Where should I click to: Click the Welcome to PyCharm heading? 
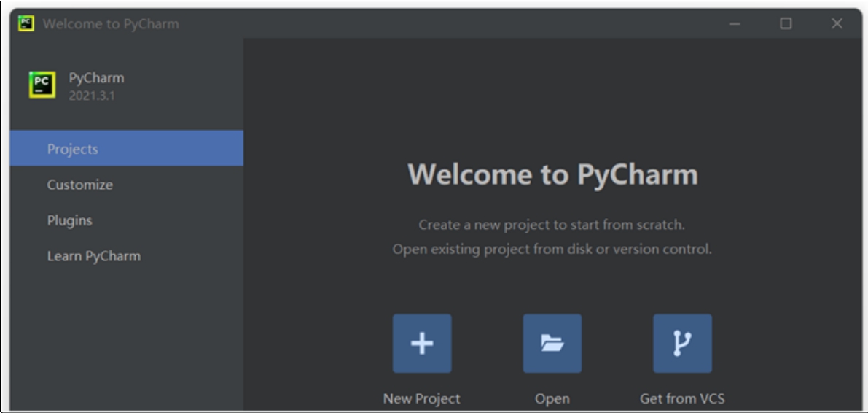coord(552,174)
